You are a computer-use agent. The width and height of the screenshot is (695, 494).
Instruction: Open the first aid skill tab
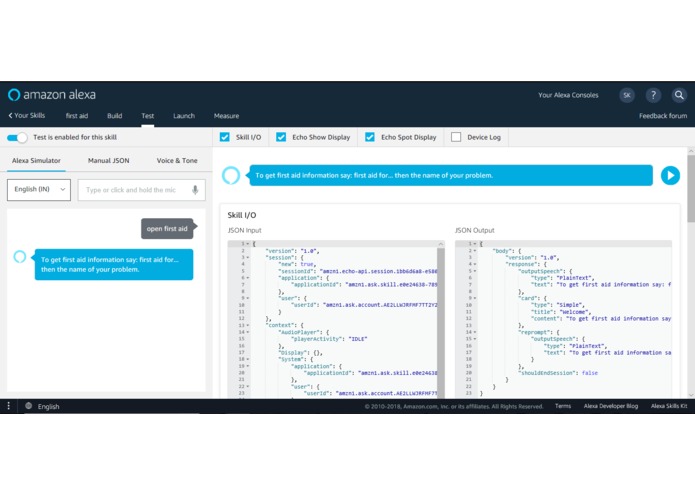[77, 116]
